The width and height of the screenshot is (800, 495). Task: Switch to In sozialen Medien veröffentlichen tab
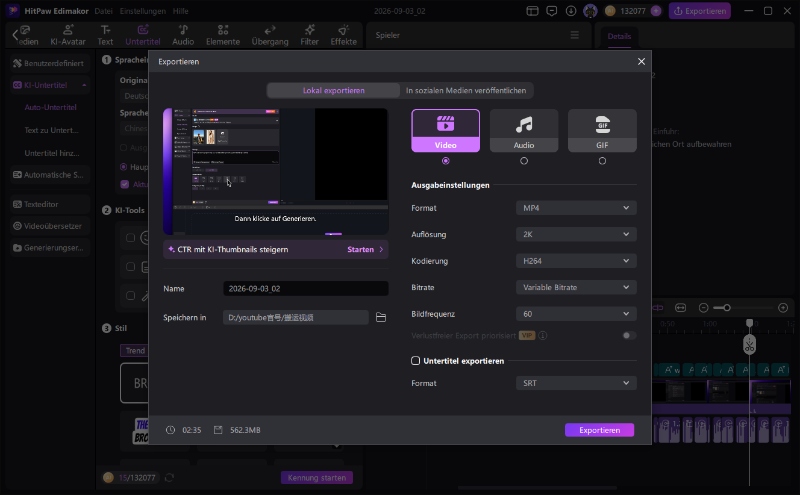[x=466, y=90]
